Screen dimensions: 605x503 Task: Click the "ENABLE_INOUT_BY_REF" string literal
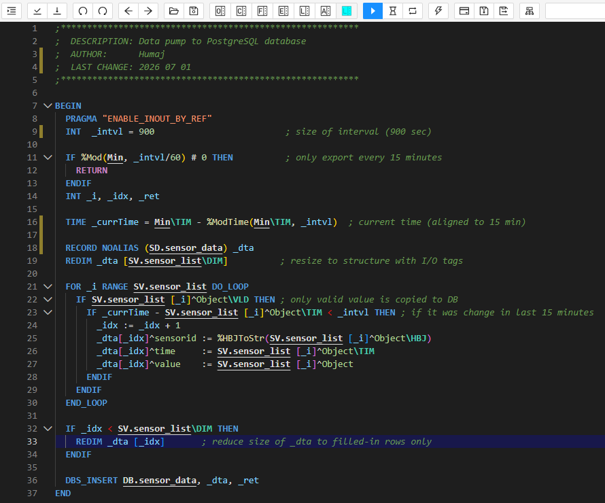pyautogui.click(x=157, y=119)
